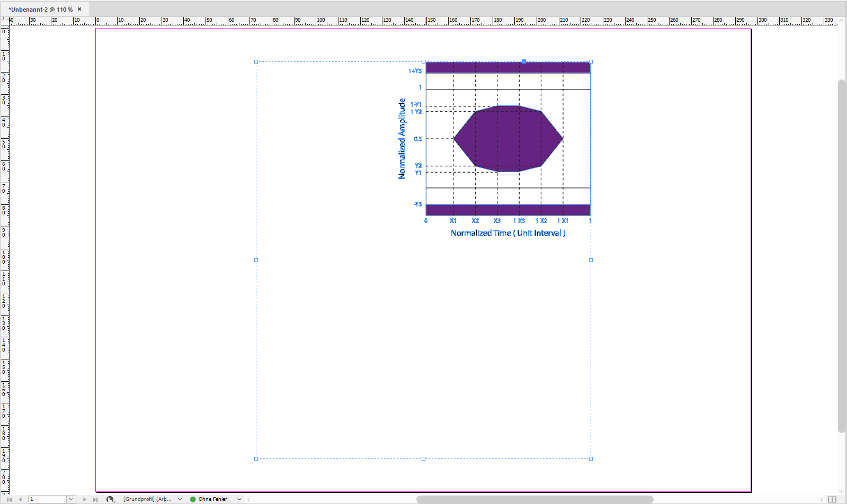Open the page number dropdown
This screenshot has height=504, width=847.
pos(71,499)
